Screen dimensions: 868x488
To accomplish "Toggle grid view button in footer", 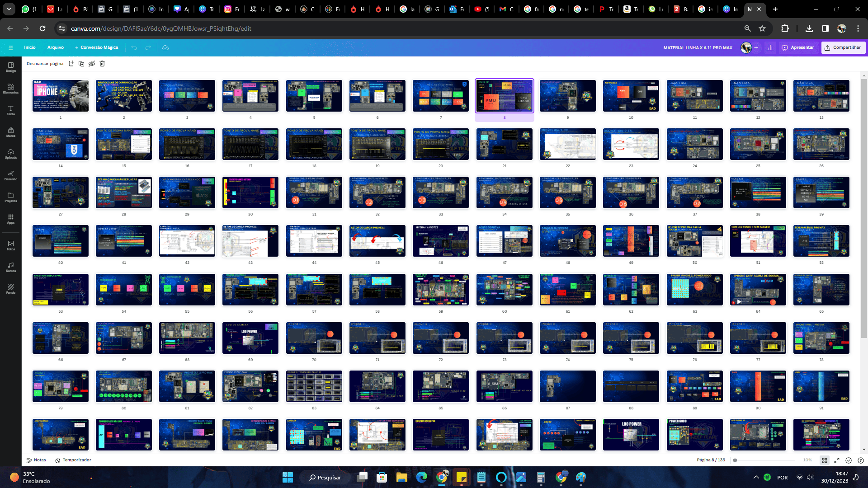I will [825, 460].
